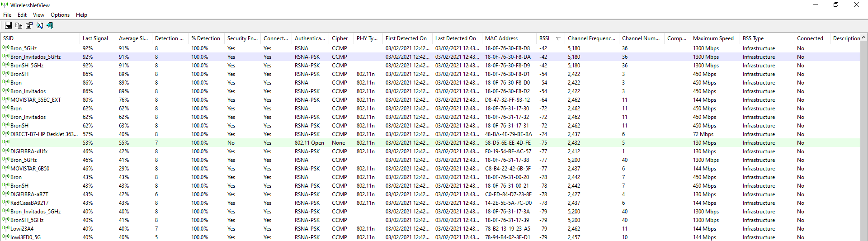Click MAC address E0-19-54-BE-AC-57

click(x=508, y=151)
